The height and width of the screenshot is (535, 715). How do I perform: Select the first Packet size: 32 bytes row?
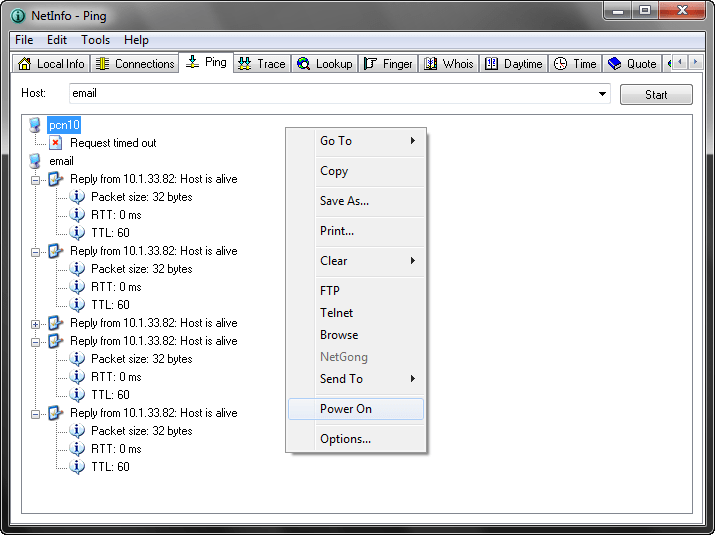[x=141, y=197]
